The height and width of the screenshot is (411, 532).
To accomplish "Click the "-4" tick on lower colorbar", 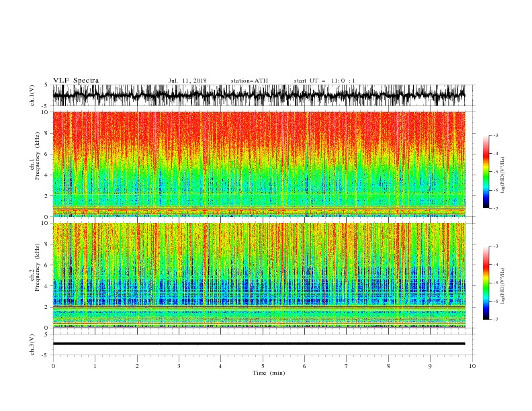I will click(x=495, y=265).
